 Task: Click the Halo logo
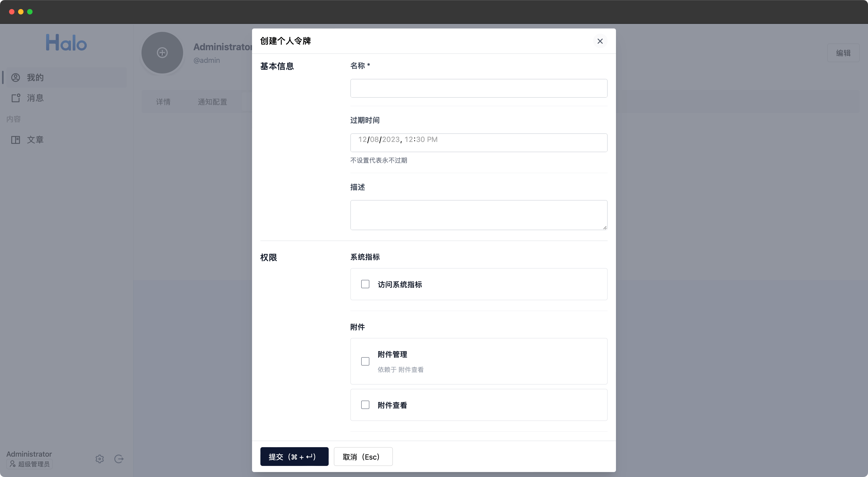(66, 43)
